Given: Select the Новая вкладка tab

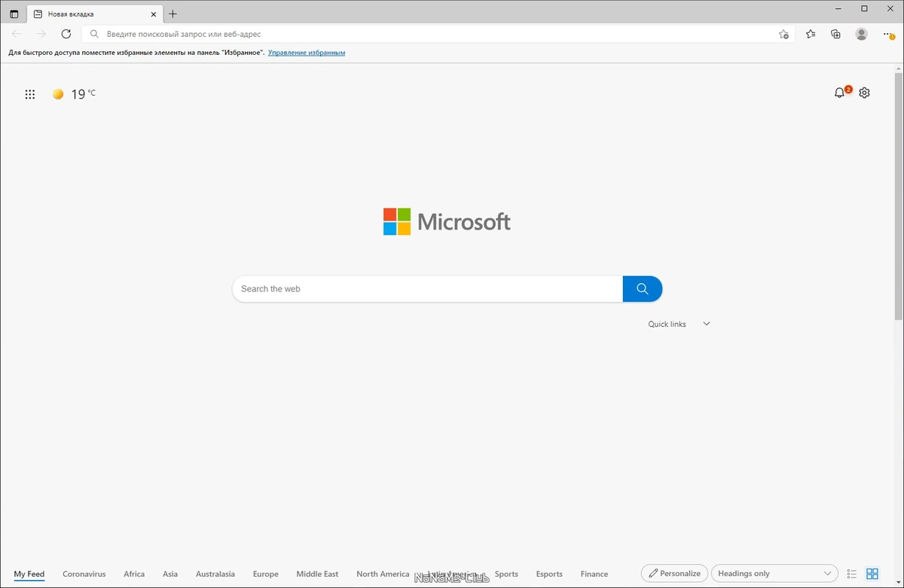Looking at the screenshot, I should (94, 14).
